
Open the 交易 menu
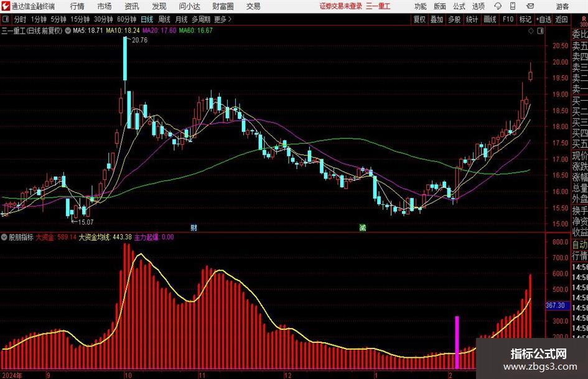tap(253, 6)
